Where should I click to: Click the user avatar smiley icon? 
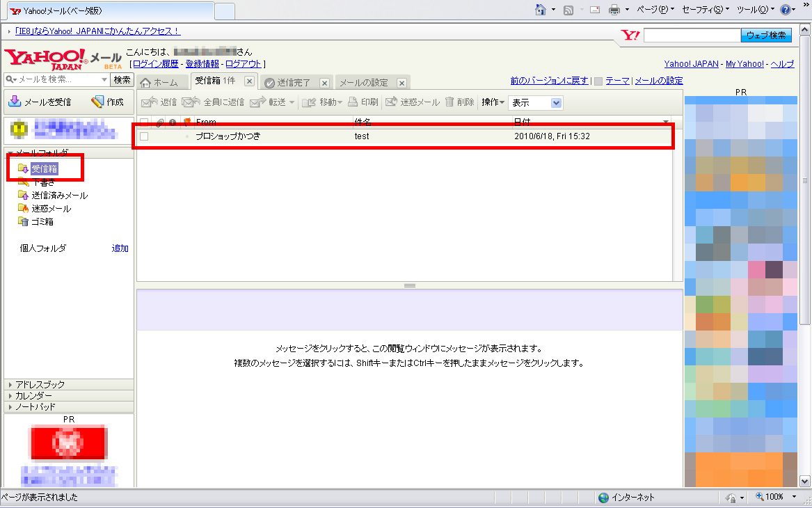coord(19,129)
